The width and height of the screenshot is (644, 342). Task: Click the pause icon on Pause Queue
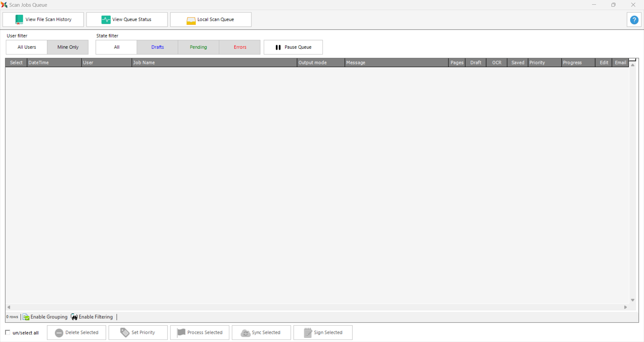pyautogui.click(x=278, y=47)
